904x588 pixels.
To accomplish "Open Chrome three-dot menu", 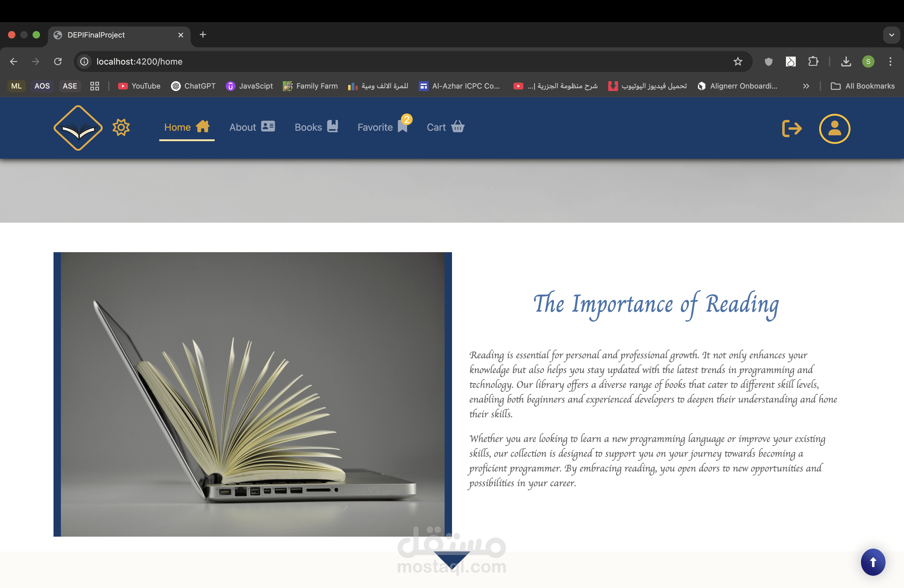I will 890,62.
